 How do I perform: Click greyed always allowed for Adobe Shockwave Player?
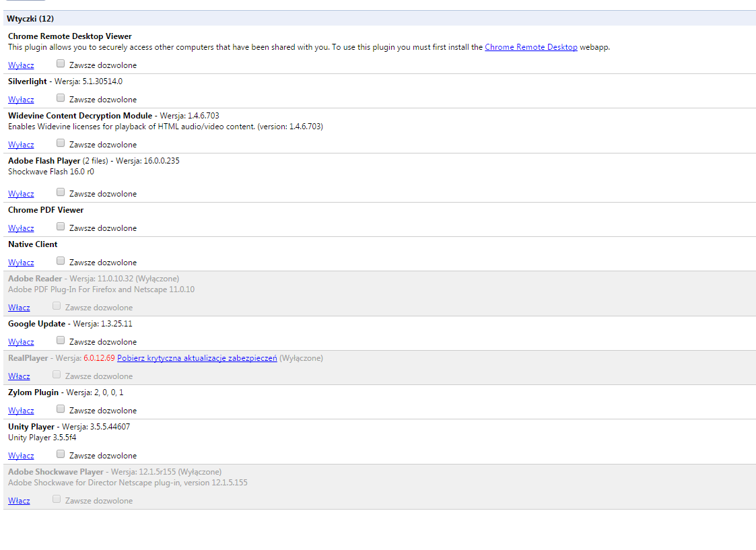[x=57, y=500]
